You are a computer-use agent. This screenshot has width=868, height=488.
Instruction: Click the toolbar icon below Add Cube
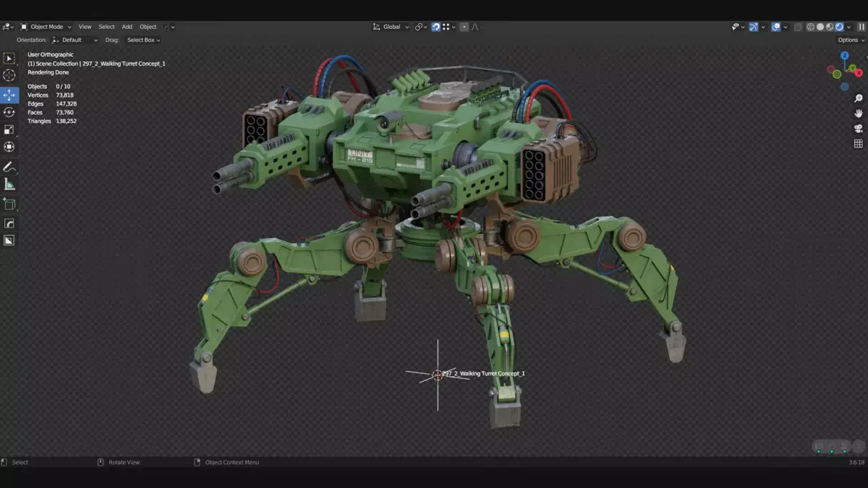coord(9,223)
